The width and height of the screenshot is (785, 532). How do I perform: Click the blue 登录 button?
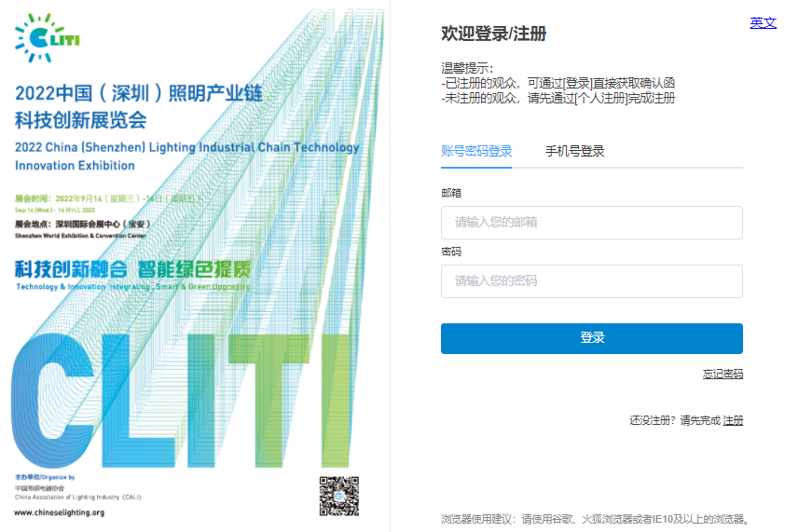click(x=592, y=338)
